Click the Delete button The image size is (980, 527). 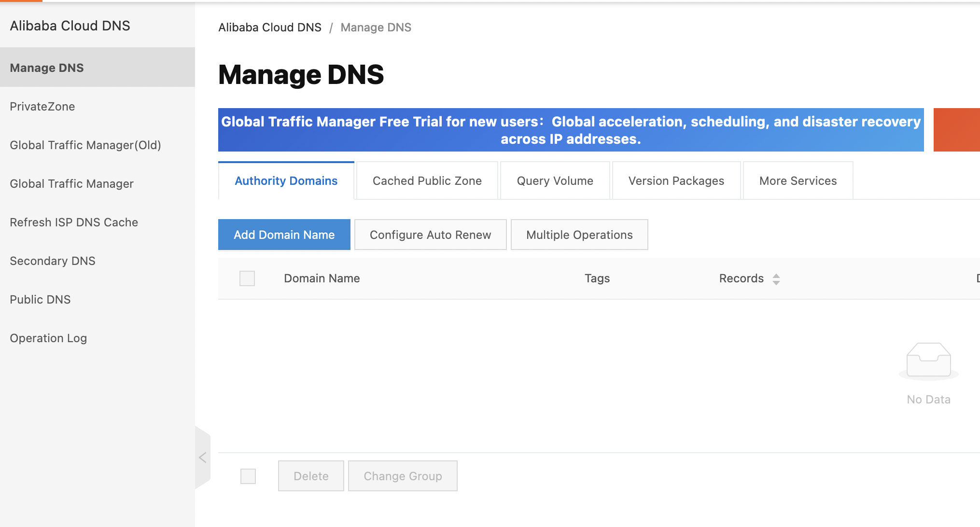[x=311, y=476]
